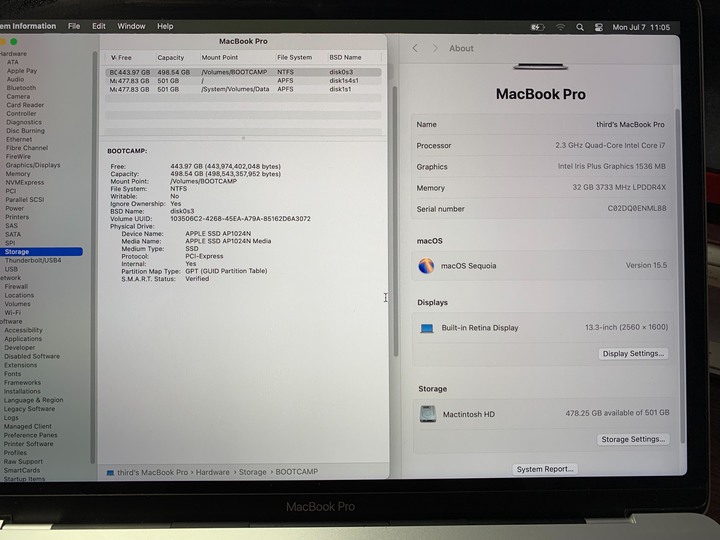720x540 pixels.
Task: Click the forward chevron in About window
Action: click(435, 48)
